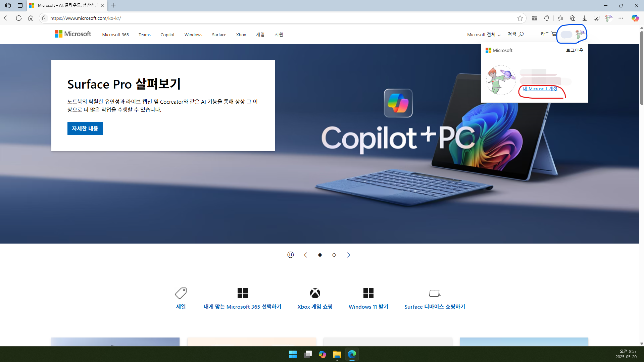Go back using the browser back arrow
Viewport: 644px width, 362px height.
tap(7, 18)
